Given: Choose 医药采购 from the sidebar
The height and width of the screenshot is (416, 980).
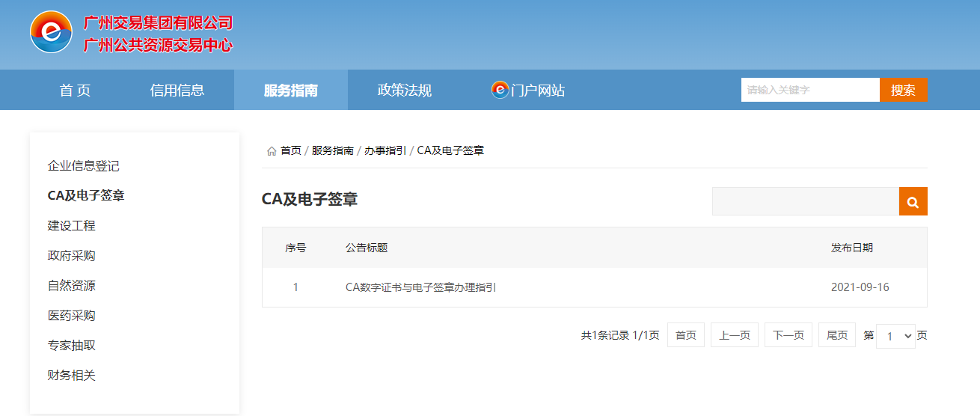Looking at the screenshot, I should click(x=72, y=316).
